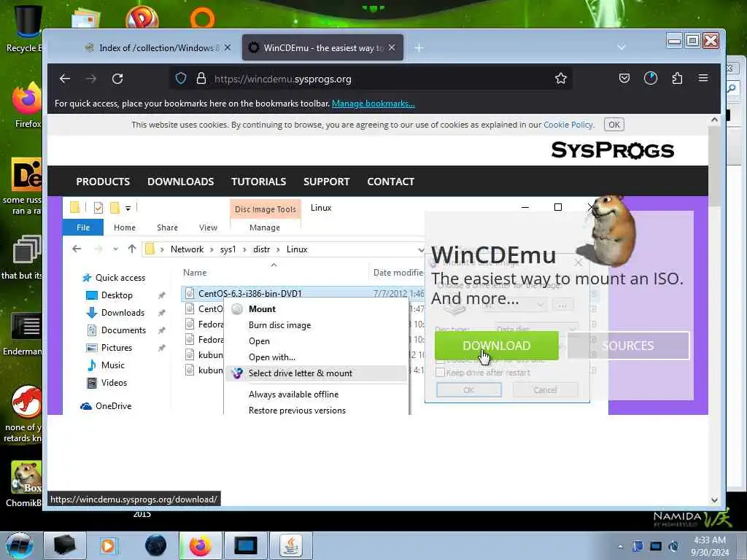Click the Java coffee-cup taskbar icon

(291, 545)
